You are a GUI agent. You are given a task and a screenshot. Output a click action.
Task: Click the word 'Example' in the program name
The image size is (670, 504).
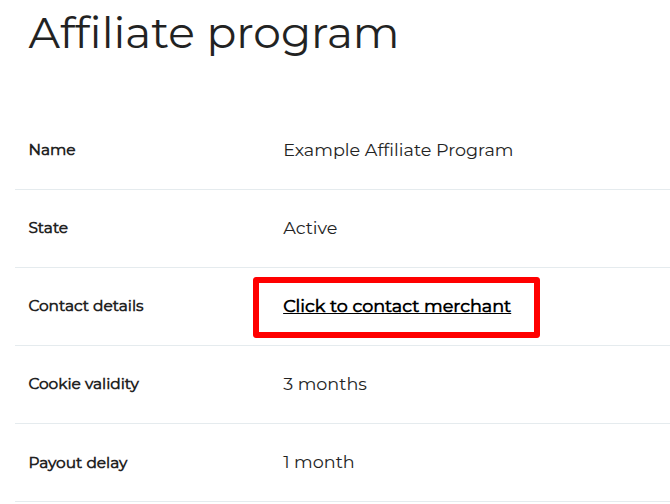(x=318, y=150)
